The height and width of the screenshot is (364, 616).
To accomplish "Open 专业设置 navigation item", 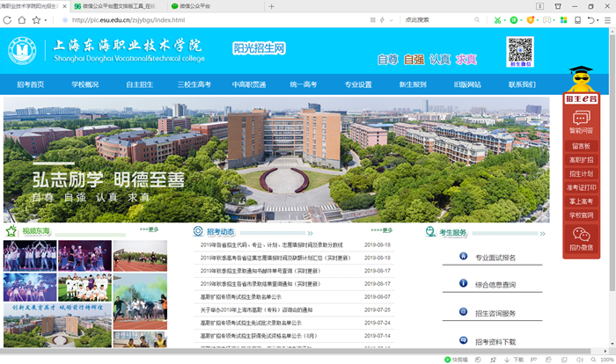I will pyautogui.click(x=358, y=84).
